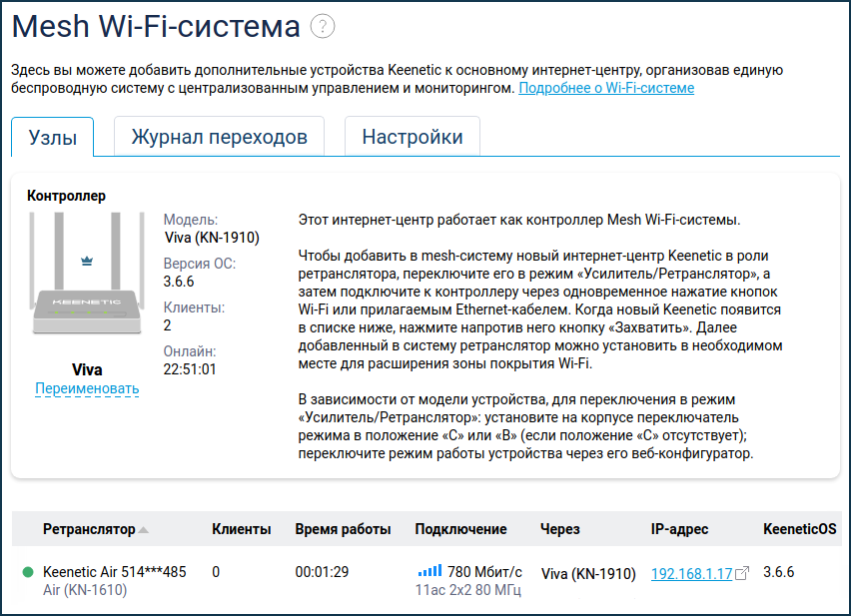Screen dimensions: 851x616
Task: Click Viva (KN-1910) in Через column
Action: 588,574
